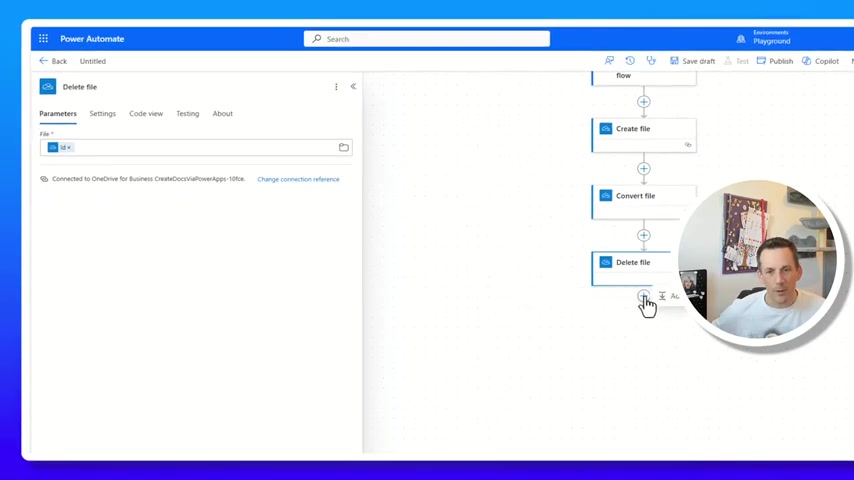
Task: Open the Code view tab
Action: [x=146, y=114]
